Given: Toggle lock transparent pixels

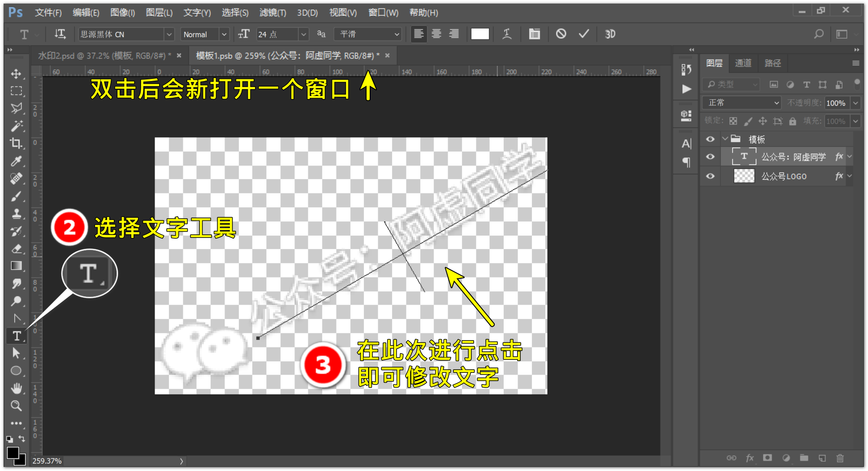Looking at the screenshot, I should tap(733, 121).
